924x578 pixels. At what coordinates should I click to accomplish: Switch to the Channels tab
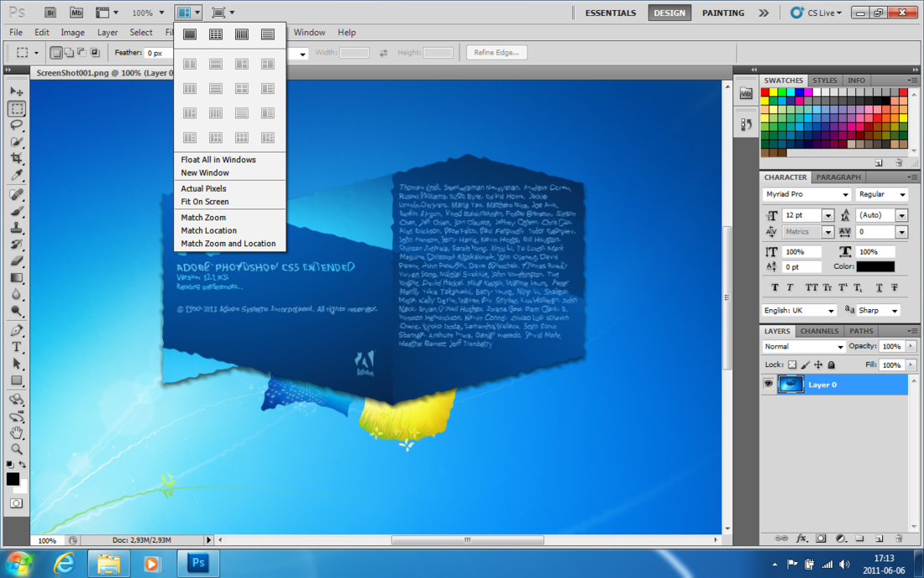819,331
